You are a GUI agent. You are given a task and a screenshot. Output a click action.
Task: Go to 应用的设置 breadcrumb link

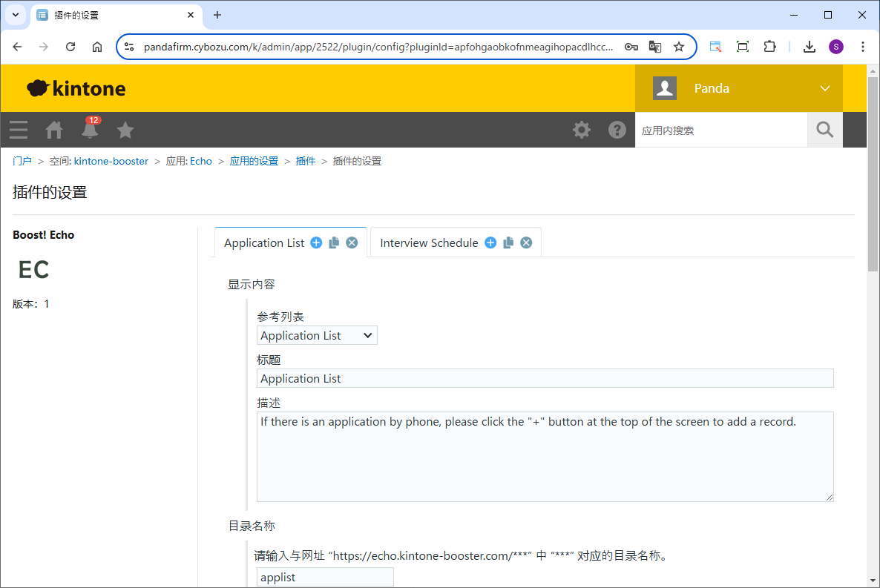(x=254, y=161)
